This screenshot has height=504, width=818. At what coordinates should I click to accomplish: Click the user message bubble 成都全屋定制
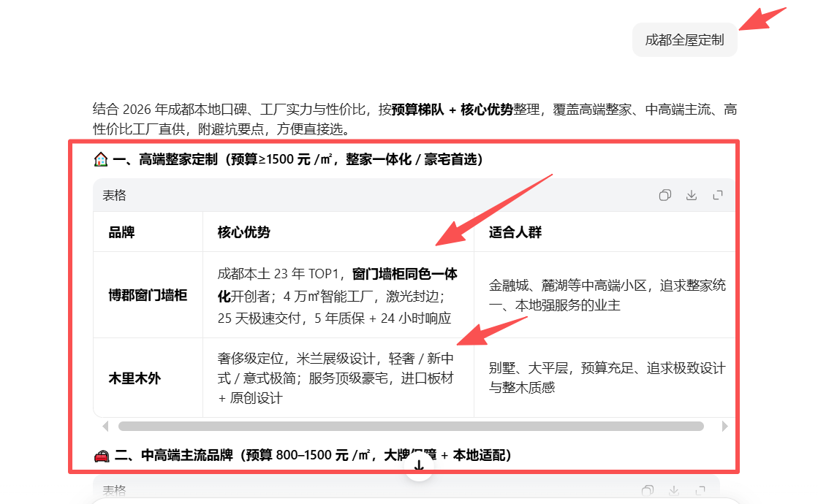click(684, 39)
